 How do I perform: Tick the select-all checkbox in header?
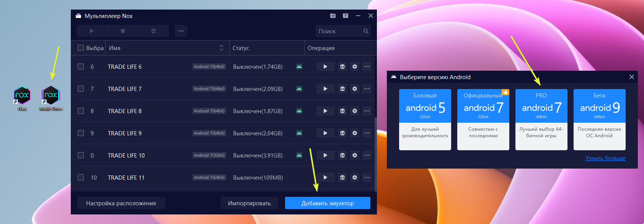point(81,48)
